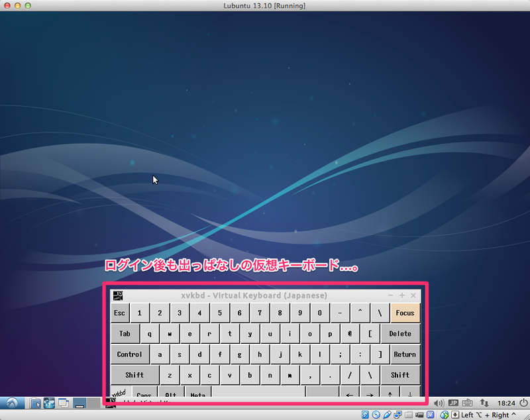Click the Delete key on virtual keyboard
The width and height of the screenshot is (530, 420).
400,334
